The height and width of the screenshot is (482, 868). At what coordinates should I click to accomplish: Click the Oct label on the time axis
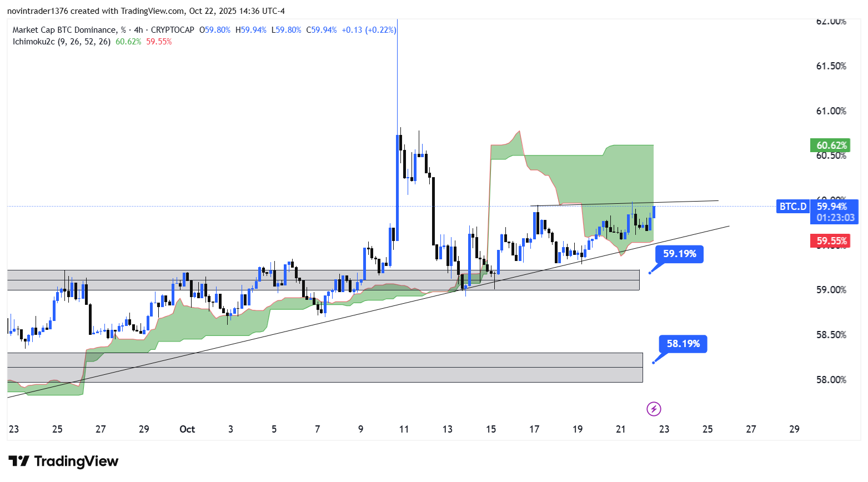[x=187, y=429]
